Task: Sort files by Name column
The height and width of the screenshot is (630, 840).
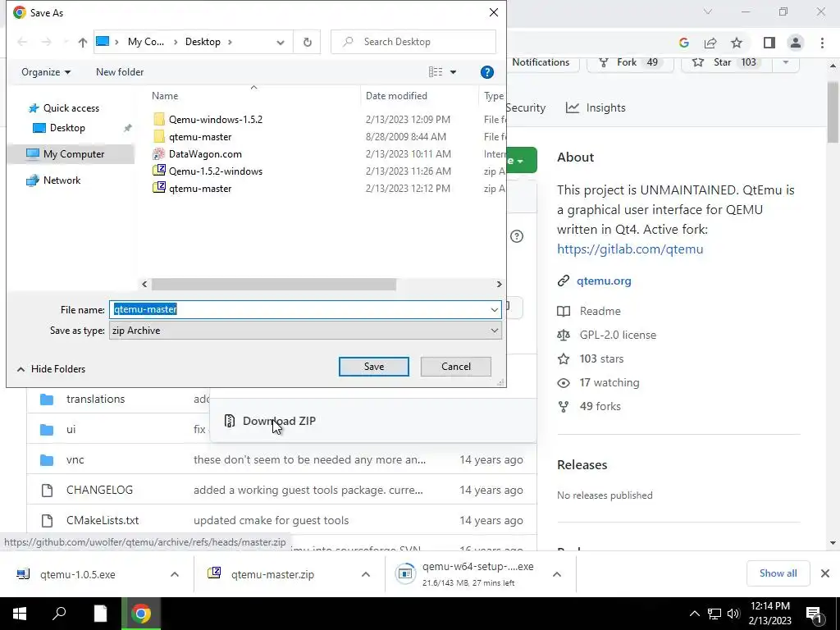Action: pos(164,96)
